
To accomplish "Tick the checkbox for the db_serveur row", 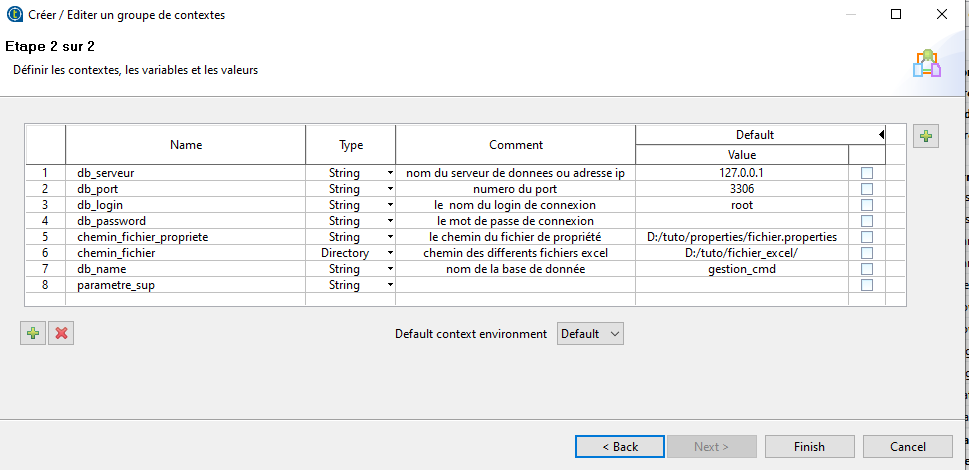I will pyautogui.click(x=867, y=173).
